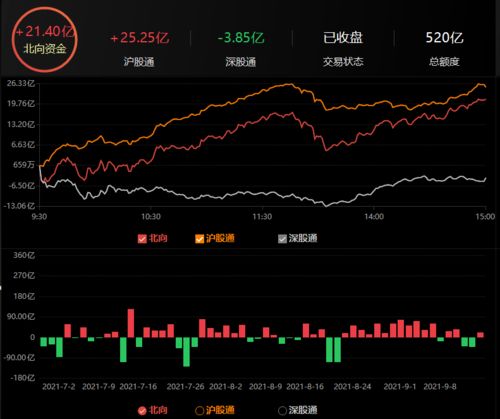The width and height of the screenshot is (500, 419).
Task: Click the 11:30 time axis label
Action: coord(262,217)
